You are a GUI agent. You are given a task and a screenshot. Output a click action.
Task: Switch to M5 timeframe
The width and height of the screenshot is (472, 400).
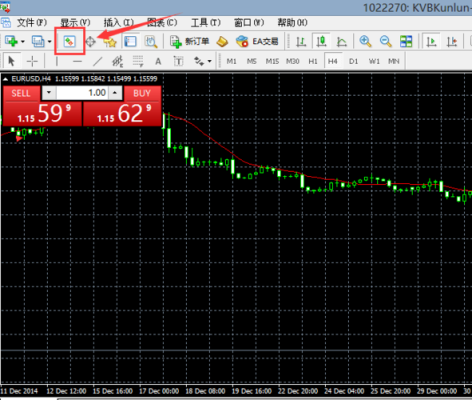pyautogui.click(x=252, y=61)
